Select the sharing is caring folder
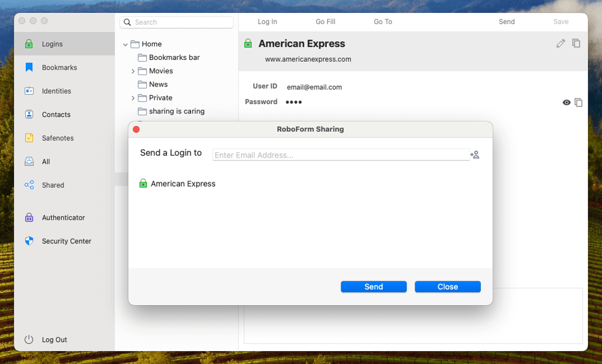602x364 pixels. [171, 111]
